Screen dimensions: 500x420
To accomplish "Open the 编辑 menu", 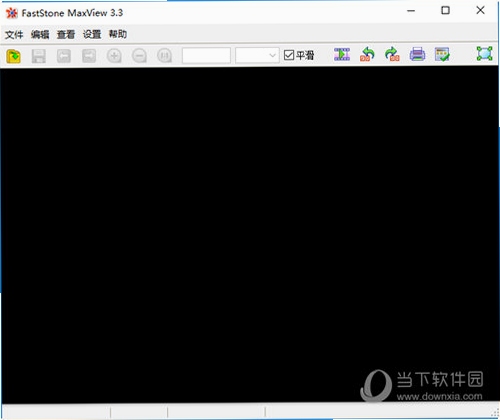I will coord(40,34).
